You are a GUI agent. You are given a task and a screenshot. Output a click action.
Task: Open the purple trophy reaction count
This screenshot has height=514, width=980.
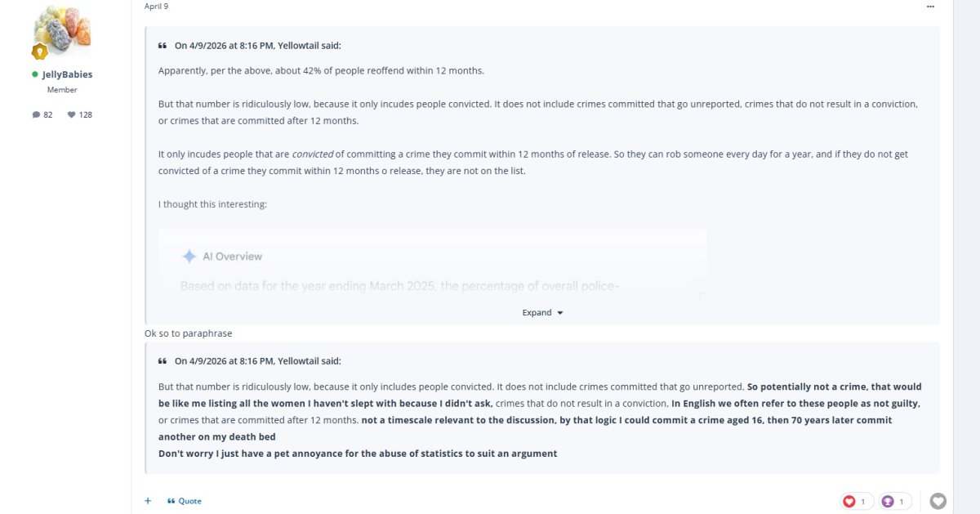896,501
